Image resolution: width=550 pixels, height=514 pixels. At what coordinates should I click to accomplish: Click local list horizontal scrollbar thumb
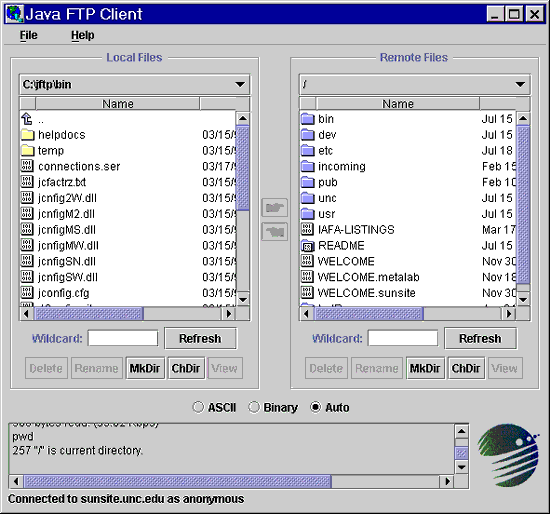(89, 314)
